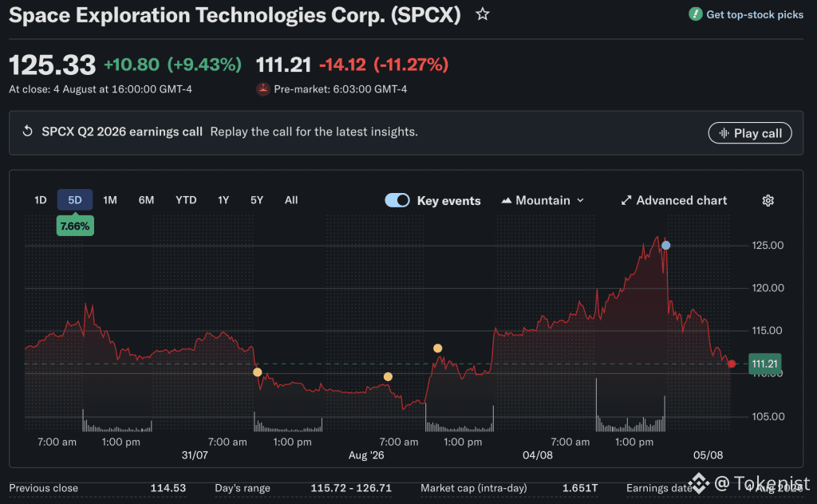The image size is (817, 504).
Task: Click the Day's range value 115.72 - 126.71
Action: pos(351,488)
